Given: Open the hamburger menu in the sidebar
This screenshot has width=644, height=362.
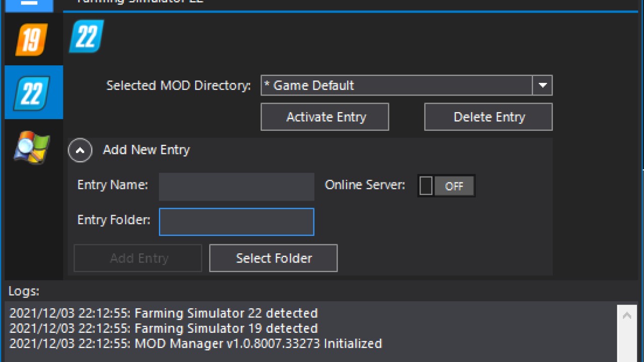Looking at the screenshot, I should [29, 5].
